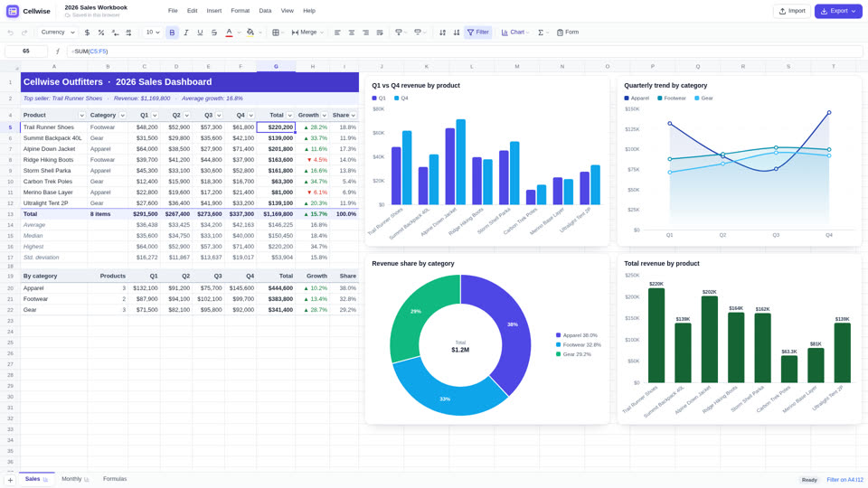Viewport: 868px width, 488px height.
Task: Click the Export button
Action: point(838,11)
